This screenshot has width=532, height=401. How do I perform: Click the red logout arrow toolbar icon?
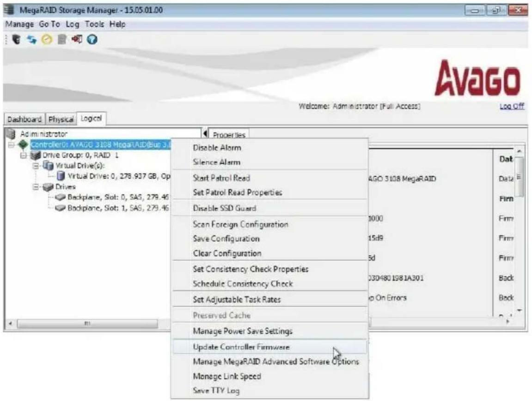coord(77,39)
